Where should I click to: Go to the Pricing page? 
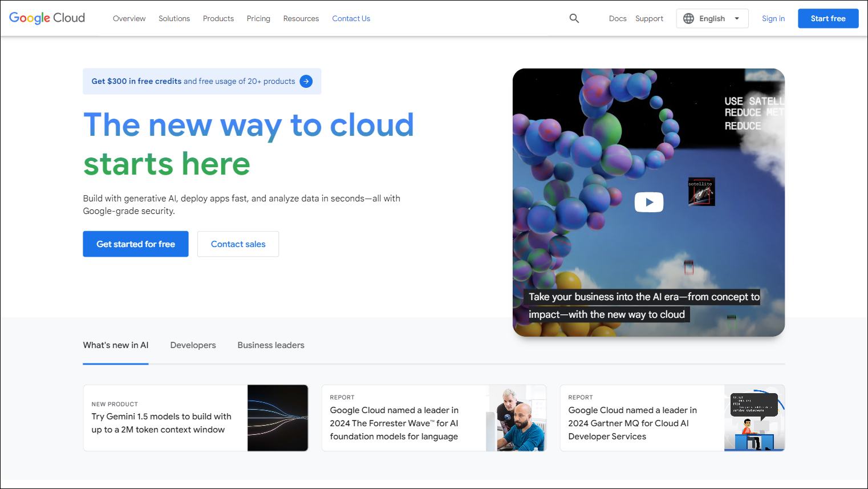click(x=258, y=18)
